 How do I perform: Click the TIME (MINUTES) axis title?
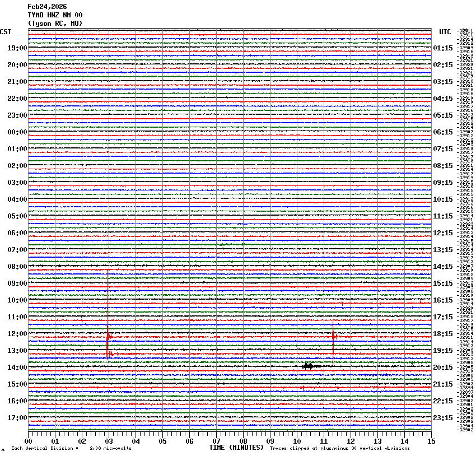point(236,448)
